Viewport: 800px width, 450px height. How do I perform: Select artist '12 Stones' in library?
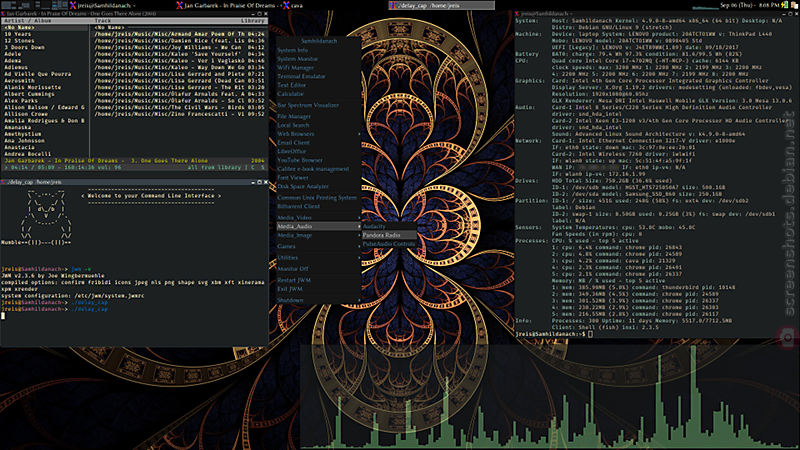pyautogui.click(x=45, y=40)
